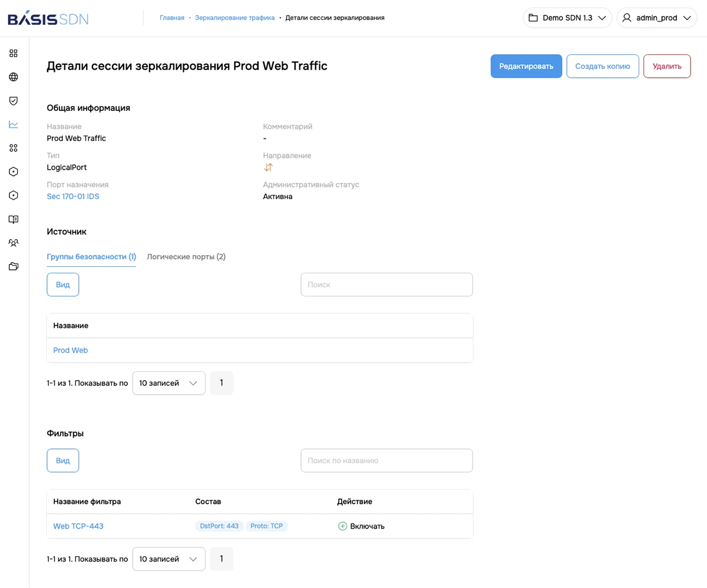Click the Редактировать button
The image size is (707, 588).
(x=526, y=67)
